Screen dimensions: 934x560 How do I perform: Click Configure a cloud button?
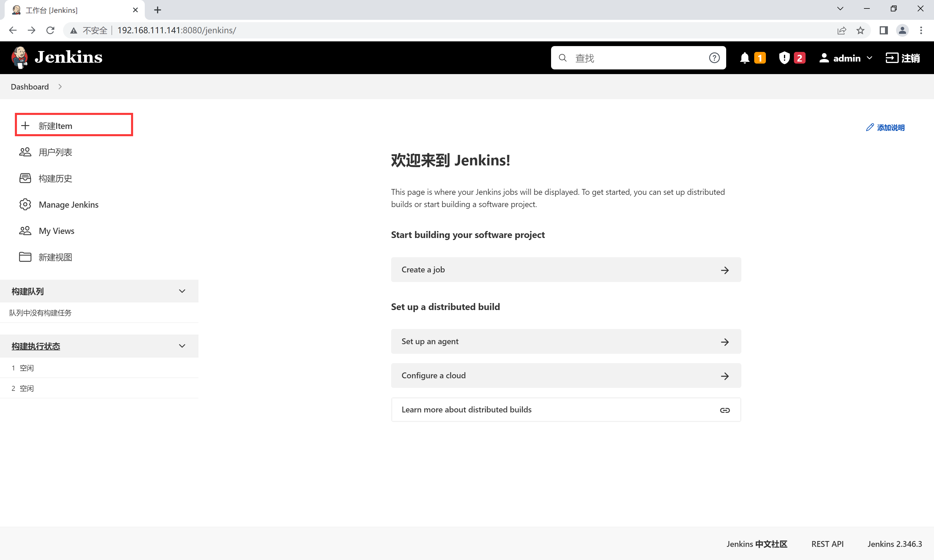point(566,375)
